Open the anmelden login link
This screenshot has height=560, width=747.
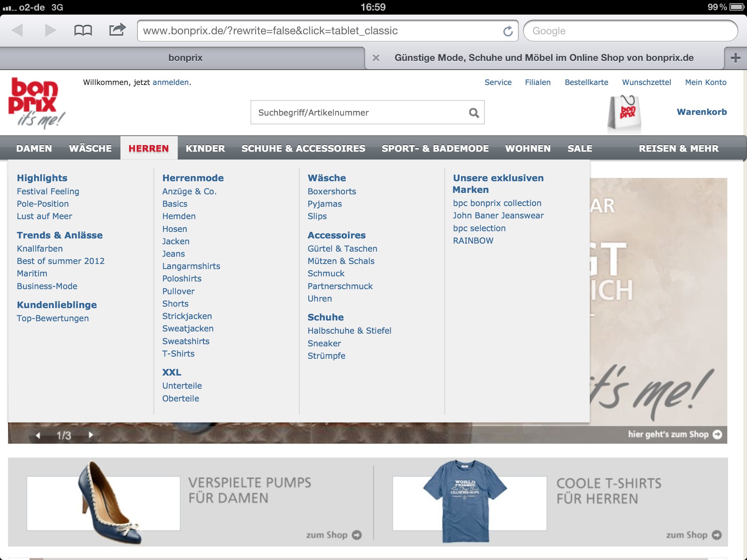click(170, 82)
